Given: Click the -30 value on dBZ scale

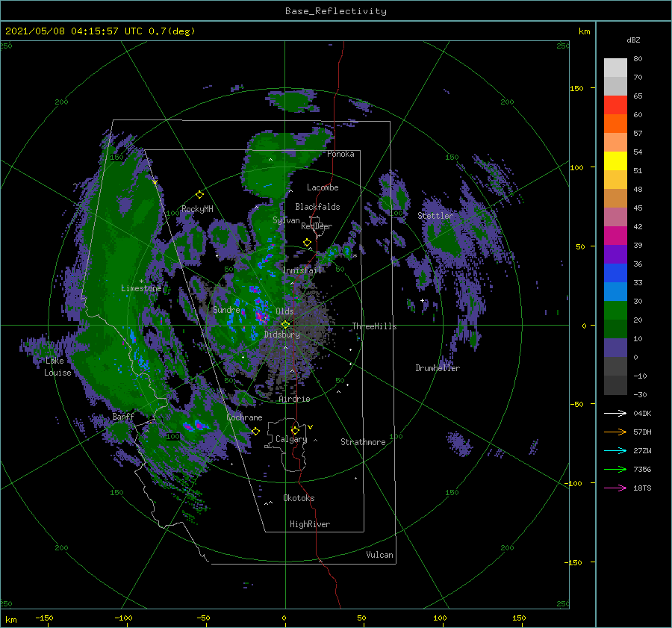Looking at the screenshot, I should click(x=640, y=394).
